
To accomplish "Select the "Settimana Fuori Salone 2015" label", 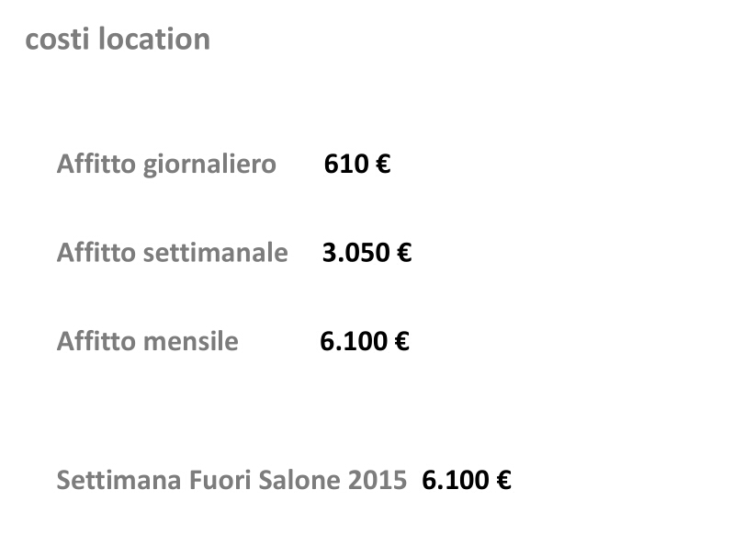I will [231, 480].
